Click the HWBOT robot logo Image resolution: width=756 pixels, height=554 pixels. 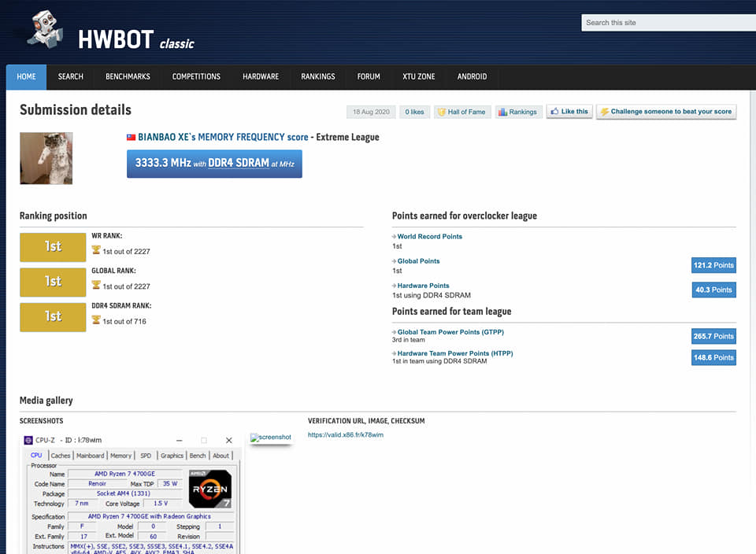click(45, 29)
